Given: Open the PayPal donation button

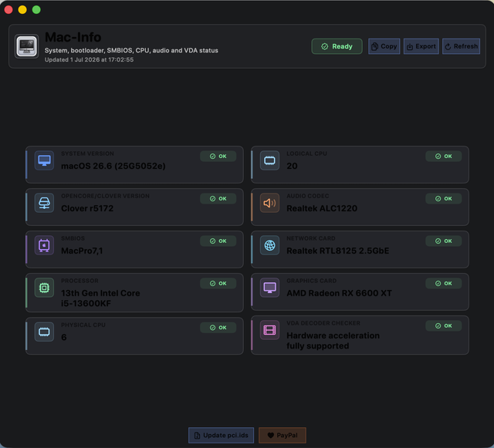Looking at the screenshot, I should [x=283, y=435].
